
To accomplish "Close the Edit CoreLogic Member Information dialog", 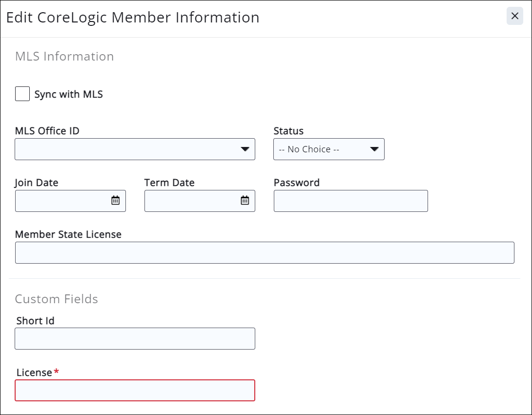I will tap(514, 16).
